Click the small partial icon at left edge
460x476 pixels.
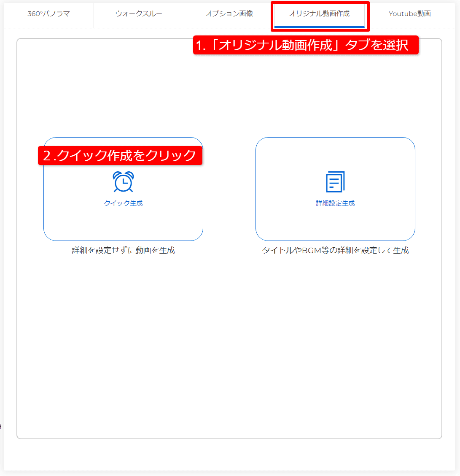tap(1, 427)
